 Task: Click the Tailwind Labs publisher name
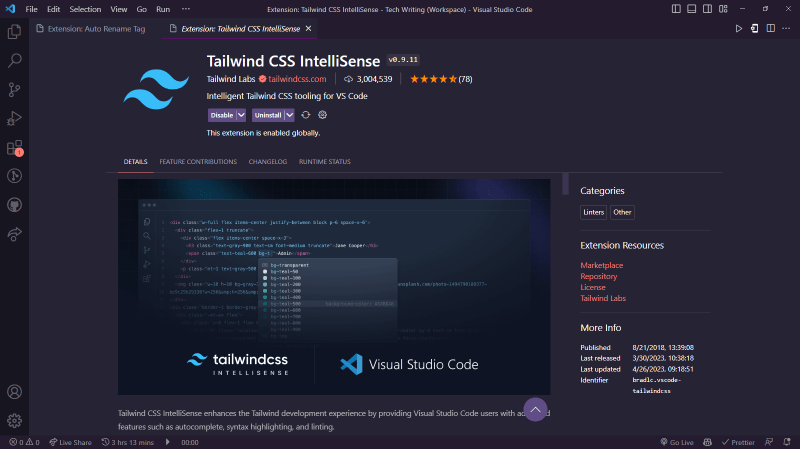tap(231, 79)
